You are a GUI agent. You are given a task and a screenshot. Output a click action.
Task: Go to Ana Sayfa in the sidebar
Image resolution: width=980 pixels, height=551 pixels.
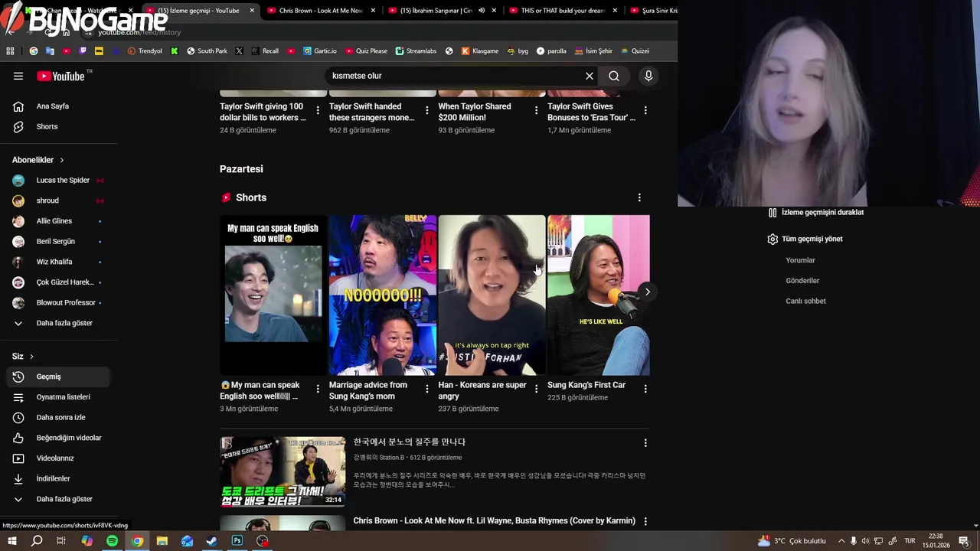[x=58, y=106]
